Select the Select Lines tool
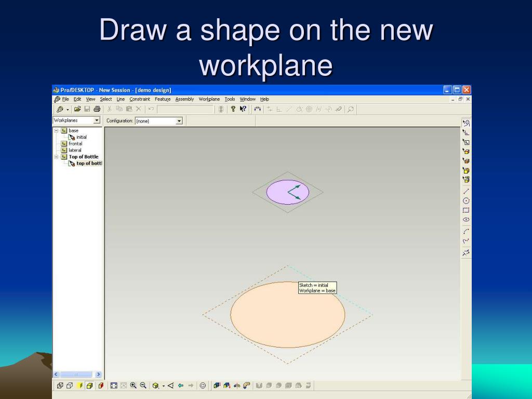Viewport: 532px width, 399px height. [466, 124]
